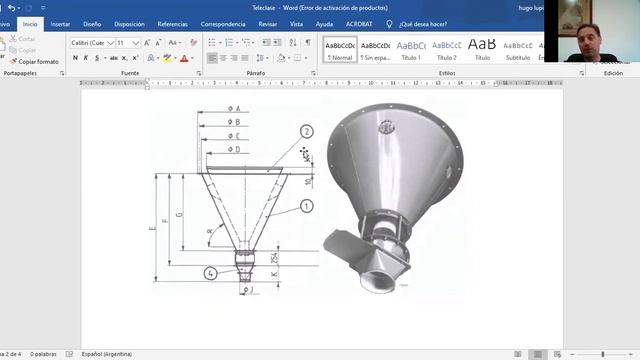Screen dimensions: 640x360
Task: Click the lightbulb icon next to search box
Action: [389, 24]
